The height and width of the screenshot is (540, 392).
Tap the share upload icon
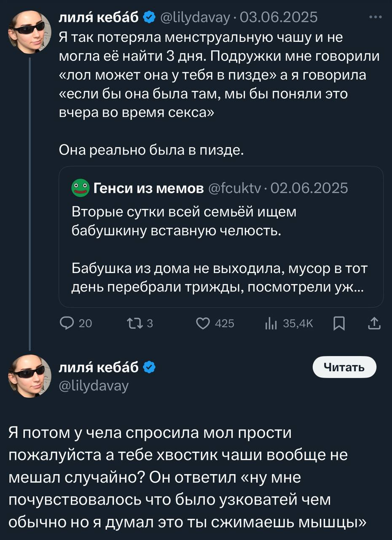374,323
